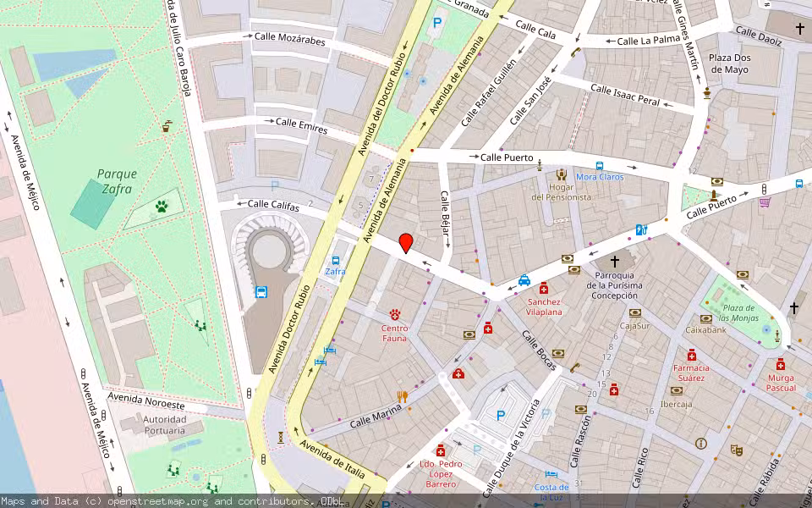
Task: Select the pharmacy icon near Farmacia Suárez
Action: click(691, 356)
